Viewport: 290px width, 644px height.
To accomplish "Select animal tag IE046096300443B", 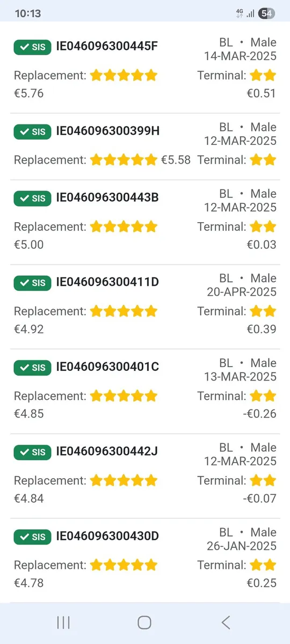I will pyautogui.click(x=107, y=197).
